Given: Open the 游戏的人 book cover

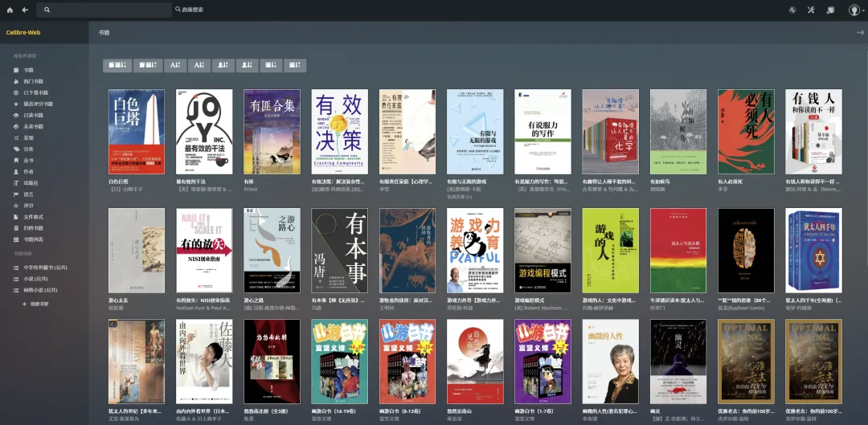Looking at the screenshot, I should [611, 251].
